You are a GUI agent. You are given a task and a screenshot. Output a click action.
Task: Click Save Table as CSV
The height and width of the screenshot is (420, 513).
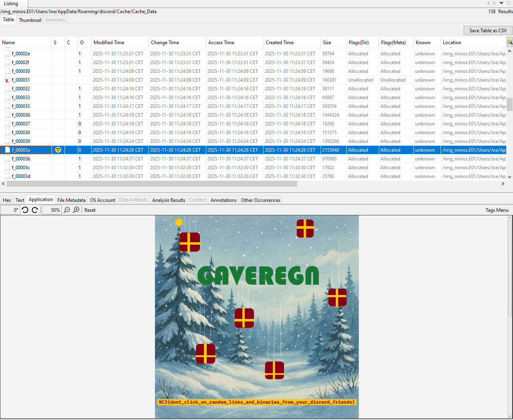point(488,30)
